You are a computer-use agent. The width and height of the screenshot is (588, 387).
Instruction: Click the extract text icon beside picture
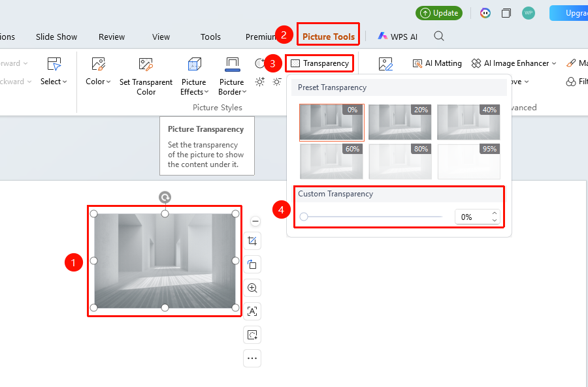point(252,311)
